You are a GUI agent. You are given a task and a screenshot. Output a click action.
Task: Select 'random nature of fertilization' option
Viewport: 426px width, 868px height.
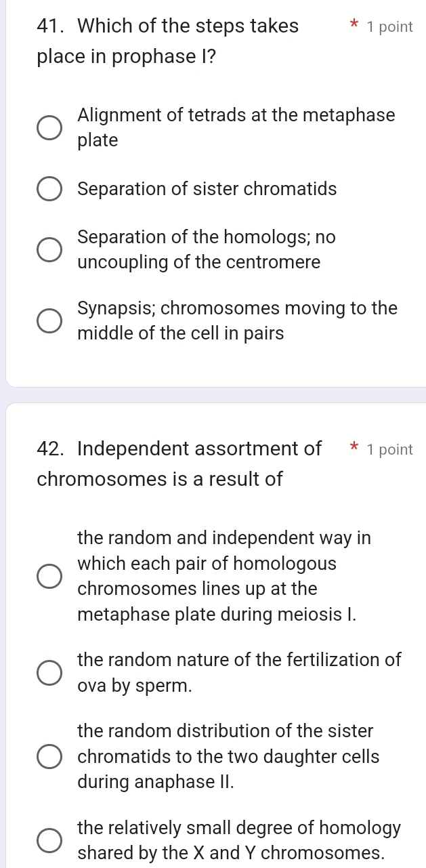48,672
